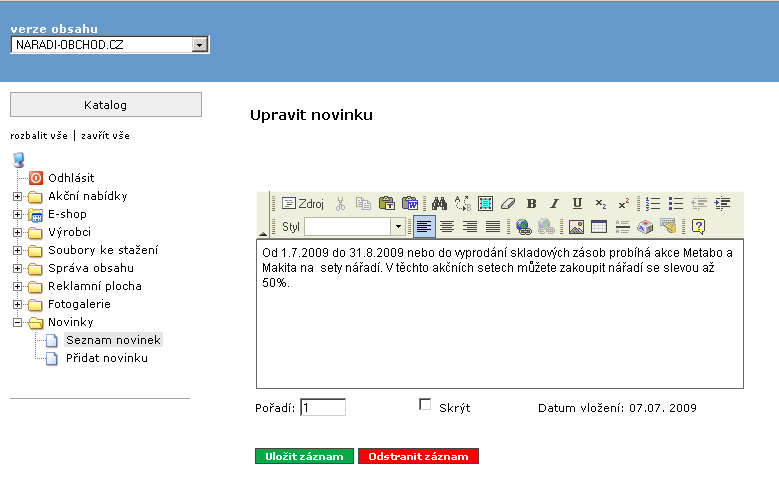Toggle underline formatting
Viewport: 779px width, 490px height.
pyautogui.click(x=577, y=203)
